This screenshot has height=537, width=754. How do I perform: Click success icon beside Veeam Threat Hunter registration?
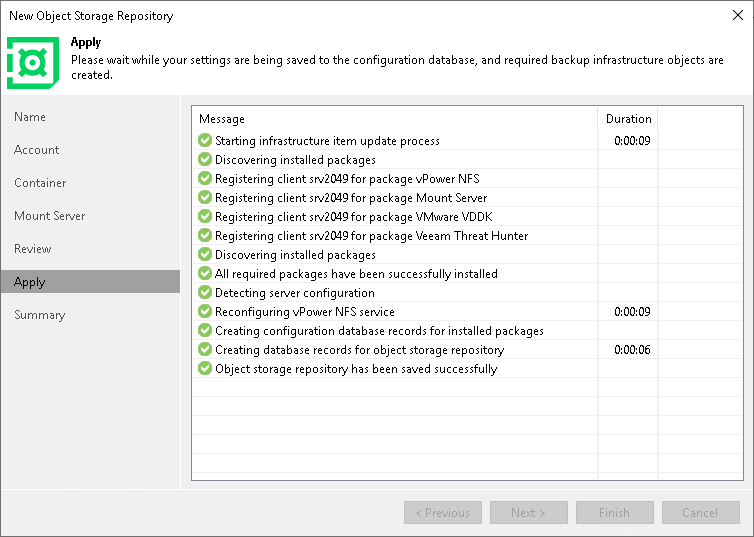[x=205, y=235]
